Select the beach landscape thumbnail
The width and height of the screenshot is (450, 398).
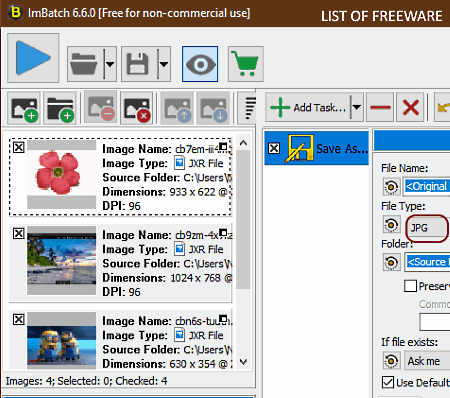[61, 260]
